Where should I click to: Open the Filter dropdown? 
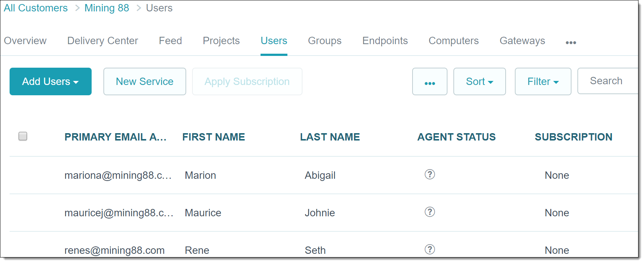coord(543,81)
